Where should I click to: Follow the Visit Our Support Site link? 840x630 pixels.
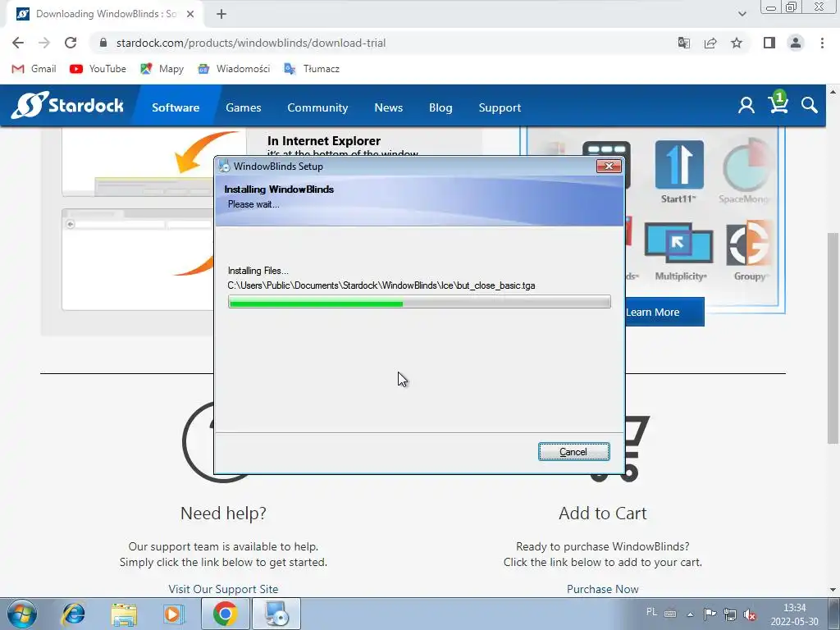pos(223,589)
